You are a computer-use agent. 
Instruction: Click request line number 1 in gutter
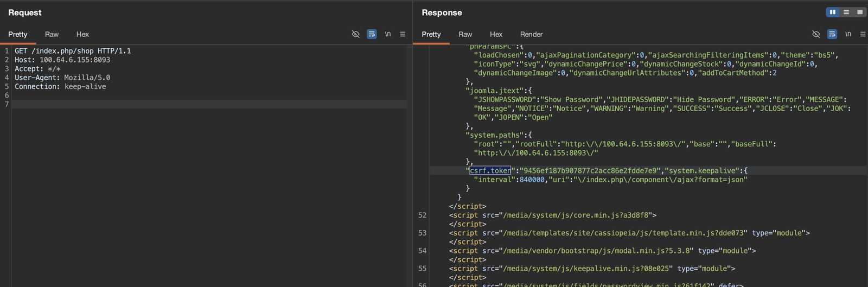(7, 51)
